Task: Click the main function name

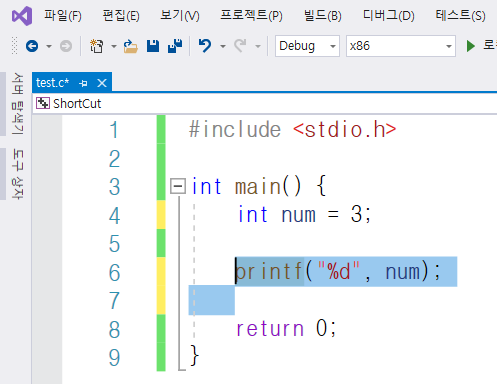Action: coord(258,186)
